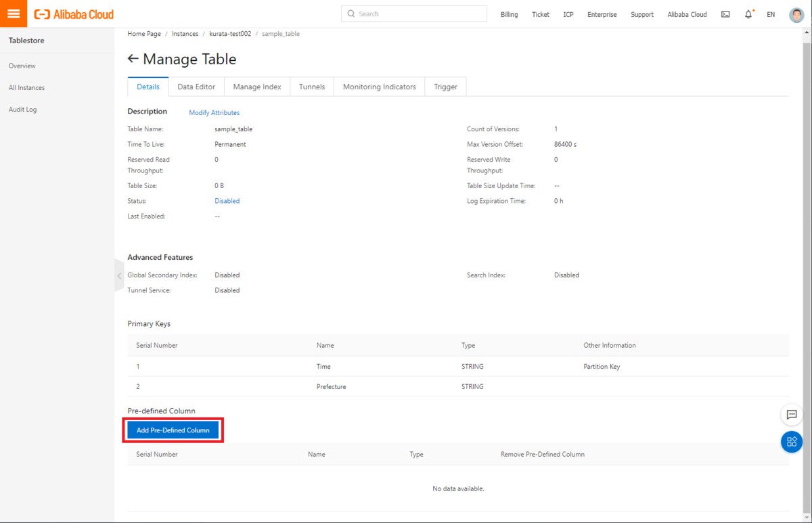Screen dimensions: 812x523
Task: Open the Enterprise menu
Action: click(x=602, y=14)
